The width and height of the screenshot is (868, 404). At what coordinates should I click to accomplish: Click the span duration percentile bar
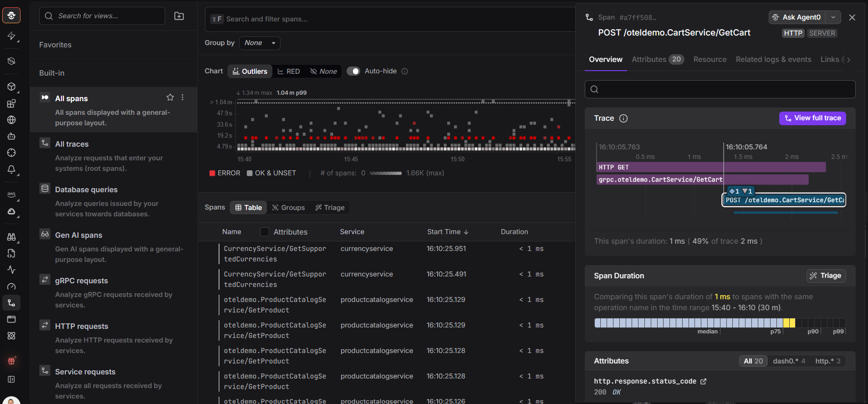720,323
